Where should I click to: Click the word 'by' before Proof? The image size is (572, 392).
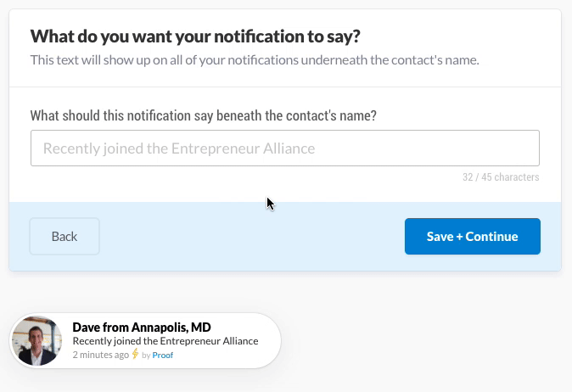point(146,356)
